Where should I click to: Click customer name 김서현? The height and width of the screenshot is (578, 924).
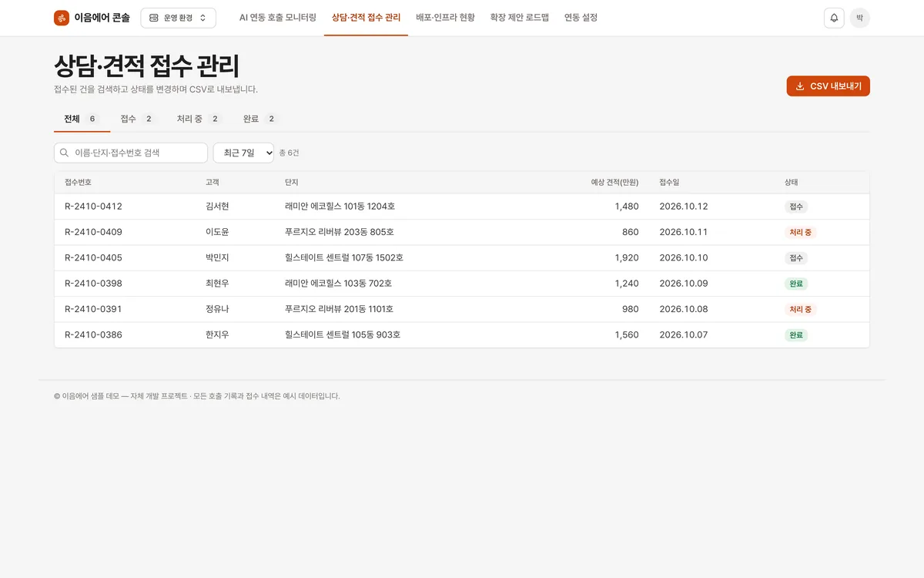(217, 207)
